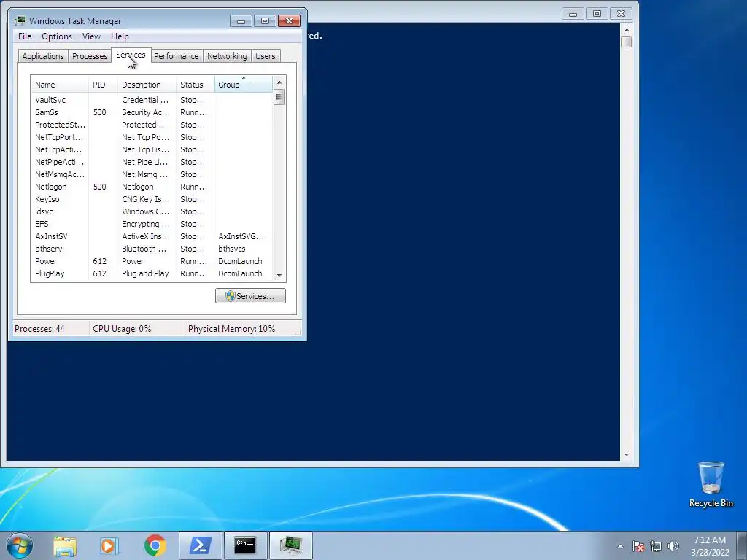Switch to the Processes tab
The height and width of the screenshot is (560, 747).
90,56
